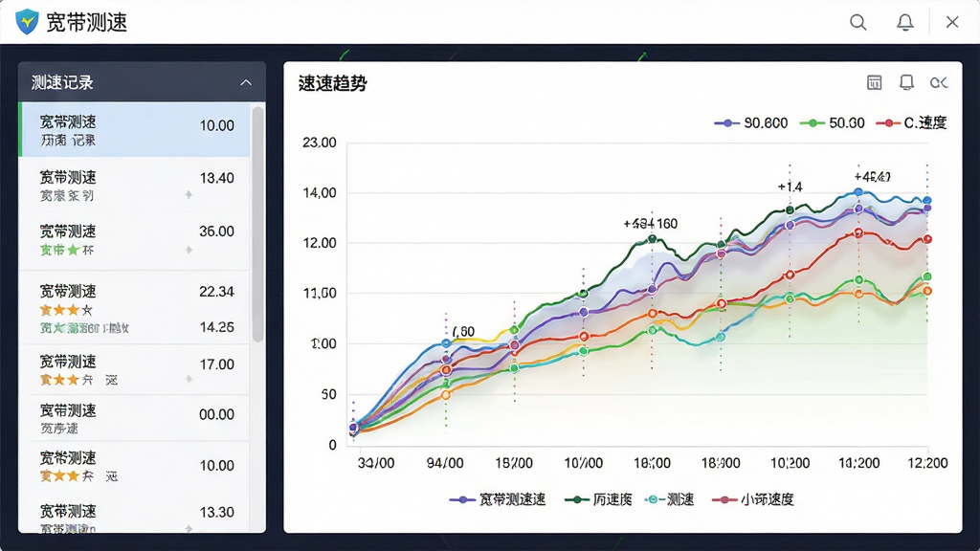Click star rating in the 17.00 row
The width and height of the screenshot is (980, 551).
coord(66,379)
